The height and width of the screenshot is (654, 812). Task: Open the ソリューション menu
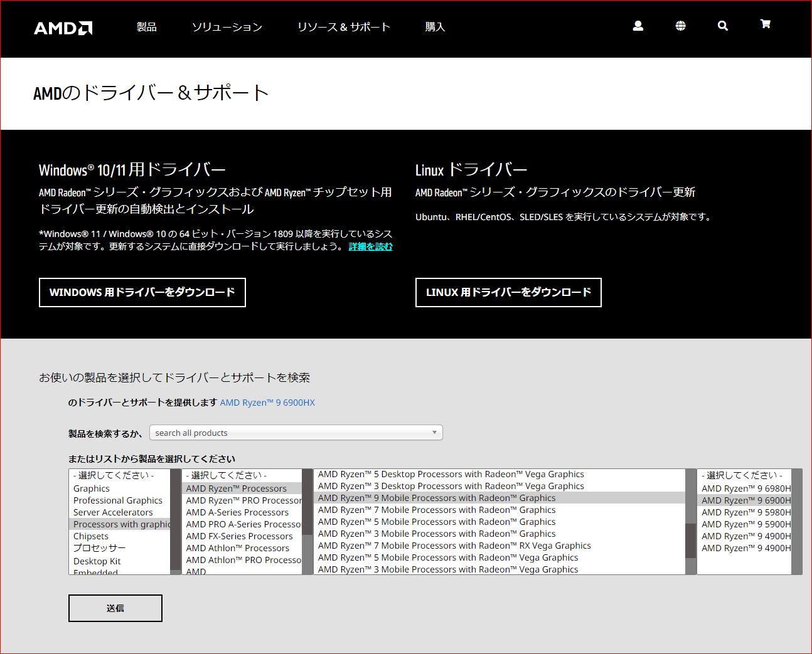(227, 28)
